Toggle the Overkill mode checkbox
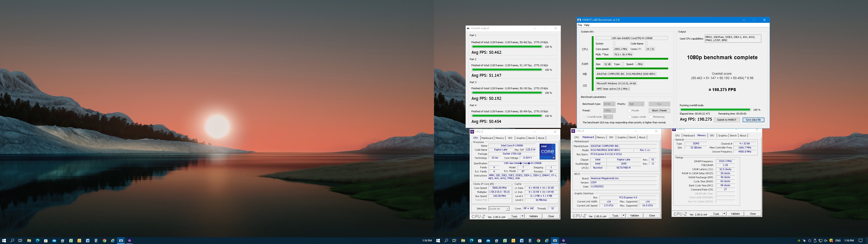Image resolution: width=868 pixels, height=244 pixels. [x=585, y=117]
